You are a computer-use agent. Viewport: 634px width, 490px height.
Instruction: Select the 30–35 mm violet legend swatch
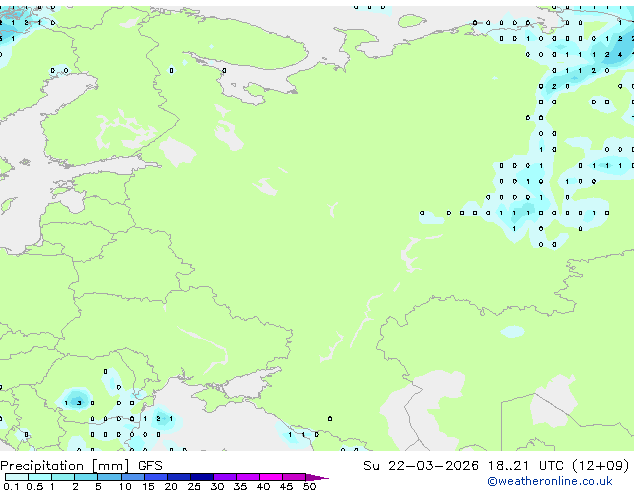pos(225,477)
